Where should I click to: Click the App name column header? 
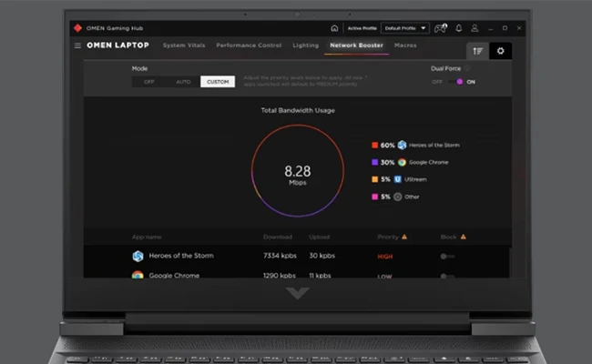pos(147,237)
